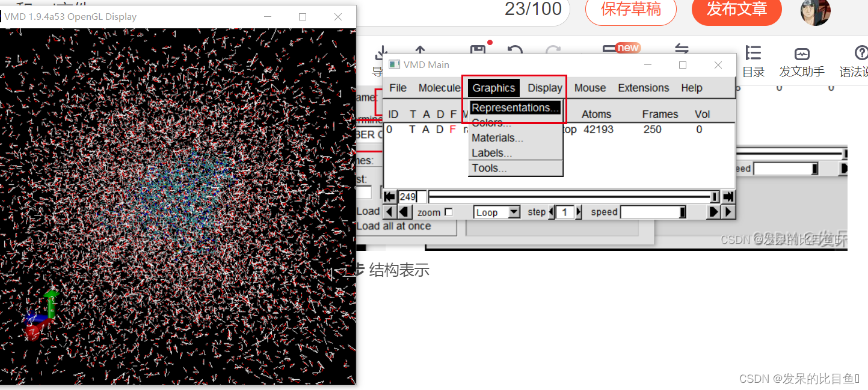
Task: Open the File menu in VMD Main
Action: tap(398, 88)
